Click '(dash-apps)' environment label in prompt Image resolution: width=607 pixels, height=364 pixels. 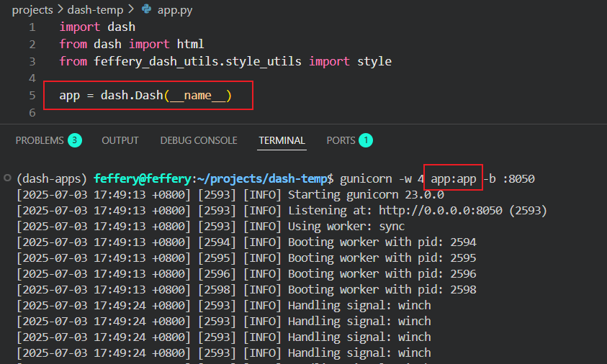[x=52, y=178]
